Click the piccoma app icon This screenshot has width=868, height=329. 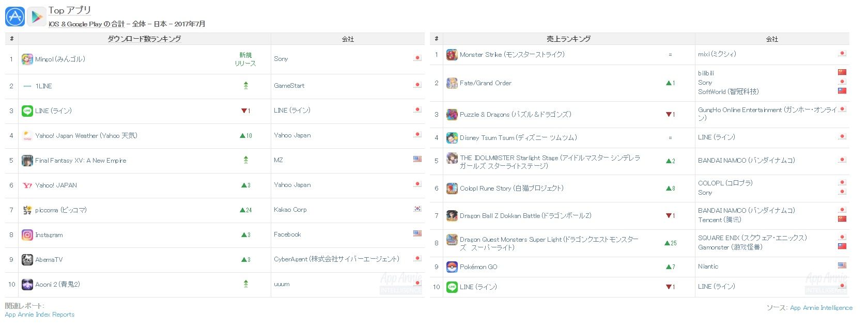[27, 210]
